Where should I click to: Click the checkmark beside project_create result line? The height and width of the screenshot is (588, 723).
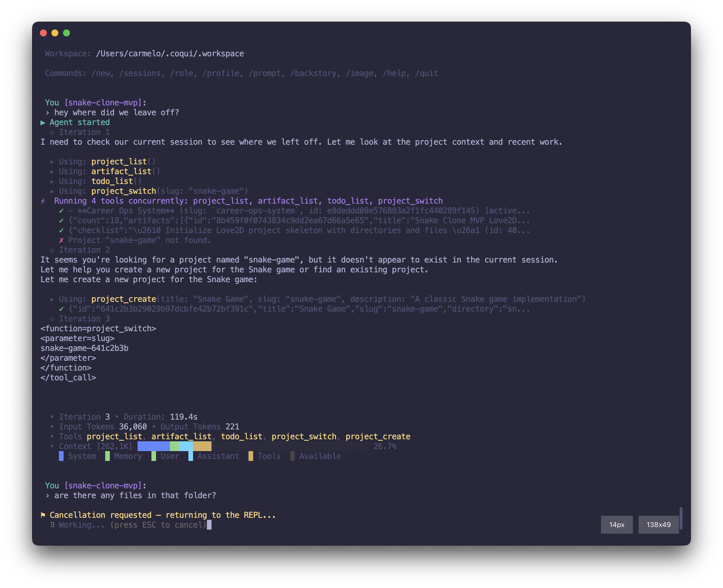pos(61,309)
